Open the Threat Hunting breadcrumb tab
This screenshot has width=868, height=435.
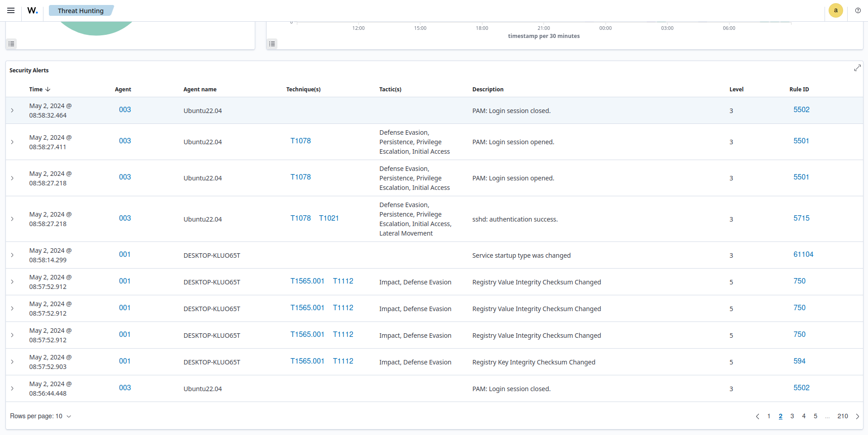[81, 10]
